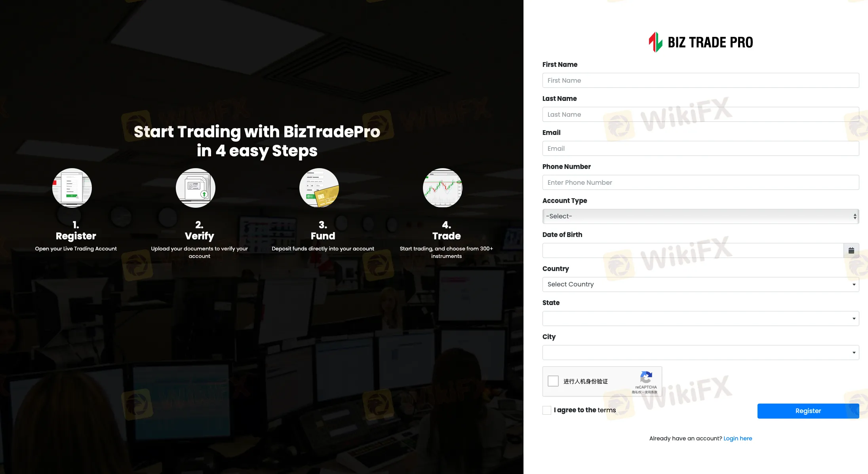This screenshot has width=868, height=474.
Task: Expand the Account Type dropdown
Action: (x=700, y=216)
